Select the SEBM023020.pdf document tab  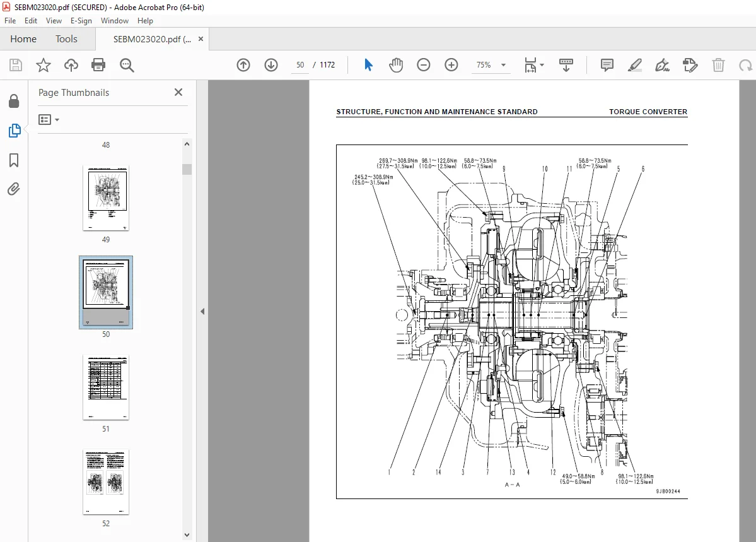pos(152,39)
